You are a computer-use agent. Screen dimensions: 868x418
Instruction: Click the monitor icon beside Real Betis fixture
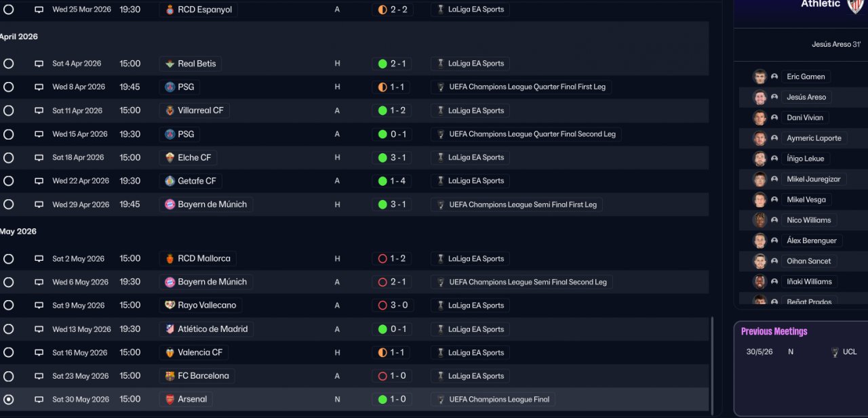[x=39, y=64]
